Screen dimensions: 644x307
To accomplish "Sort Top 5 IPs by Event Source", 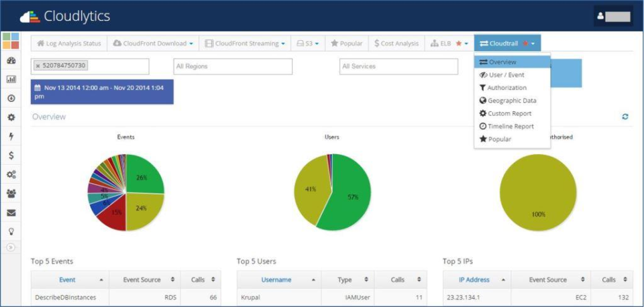I will pos(551,280).
